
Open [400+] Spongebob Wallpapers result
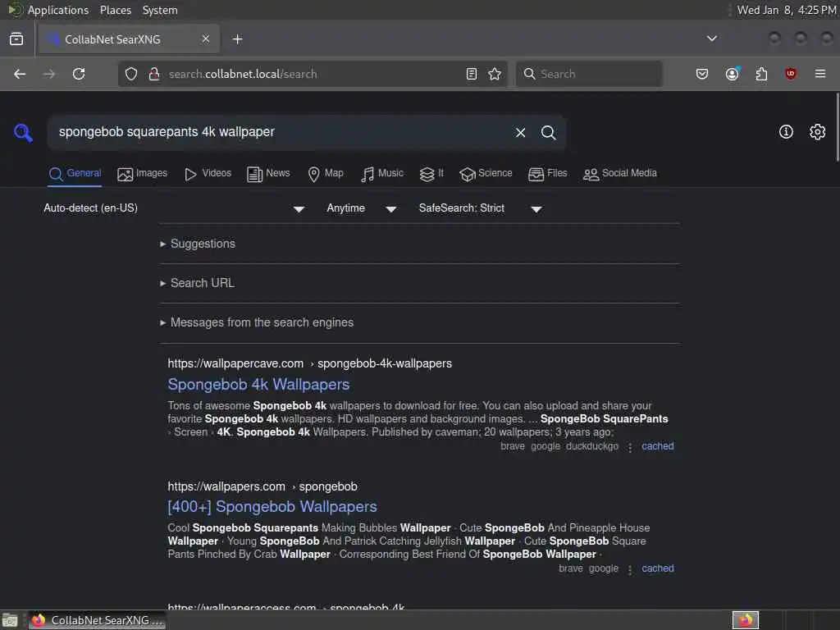coord(272,507)
